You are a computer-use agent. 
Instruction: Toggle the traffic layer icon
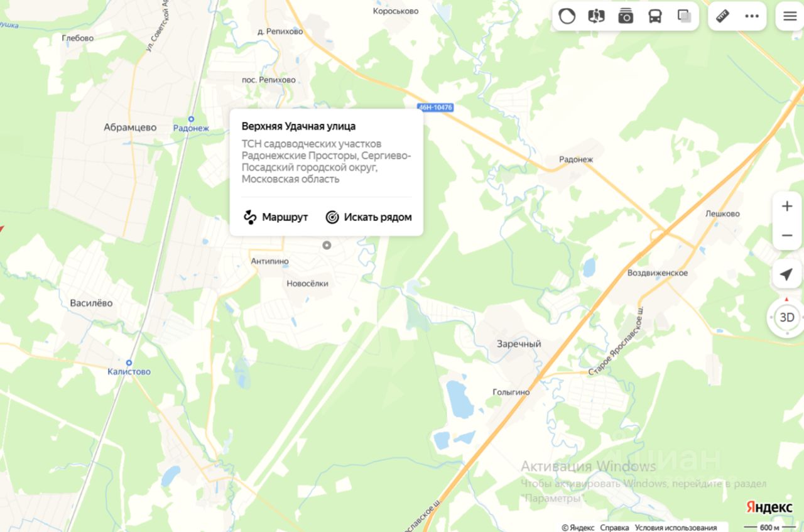tap(567, 16)
